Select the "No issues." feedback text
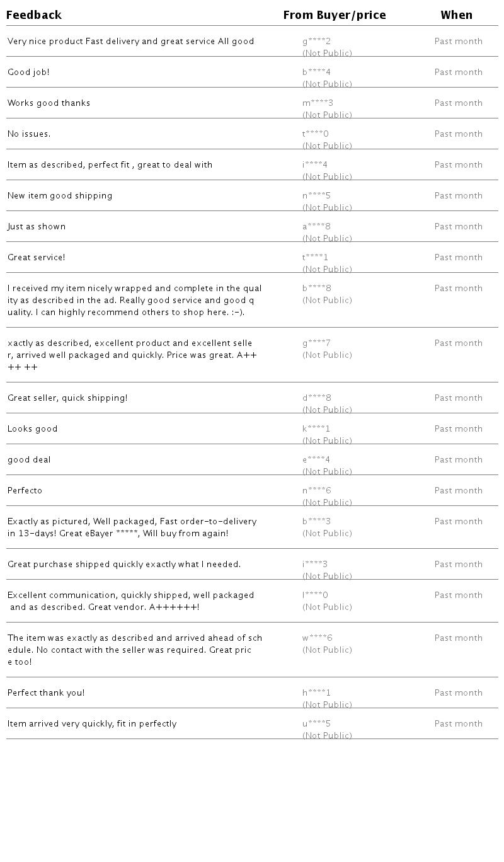This screenshot has height=862, width=504. pyautogui.click(x=29, y=134)
